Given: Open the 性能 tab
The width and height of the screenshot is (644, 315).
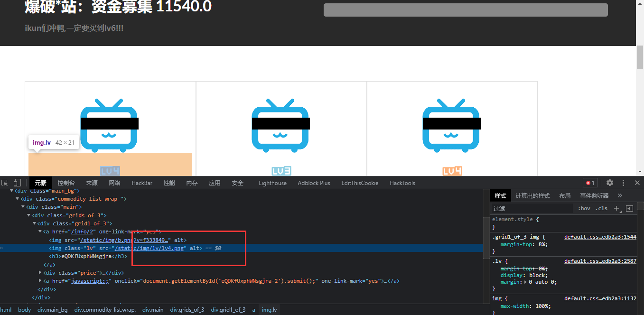Looking at the screenshot, I should (169, 183).
